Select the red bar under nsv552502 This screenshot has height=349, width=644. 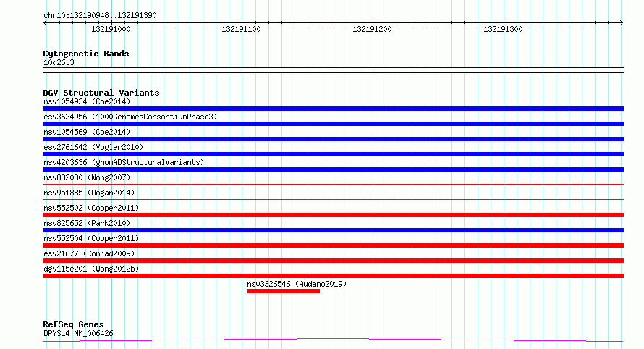[x=333, y=215]
